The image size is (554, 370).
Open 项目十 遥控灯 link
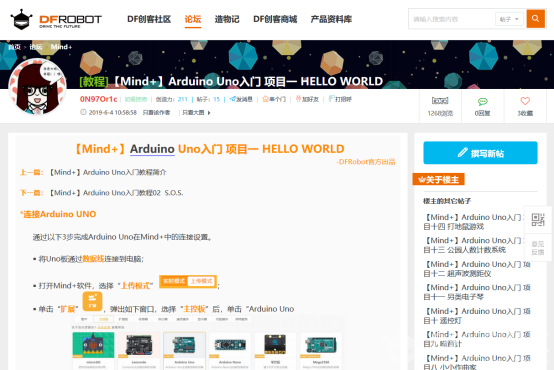(x=477, y=316)
